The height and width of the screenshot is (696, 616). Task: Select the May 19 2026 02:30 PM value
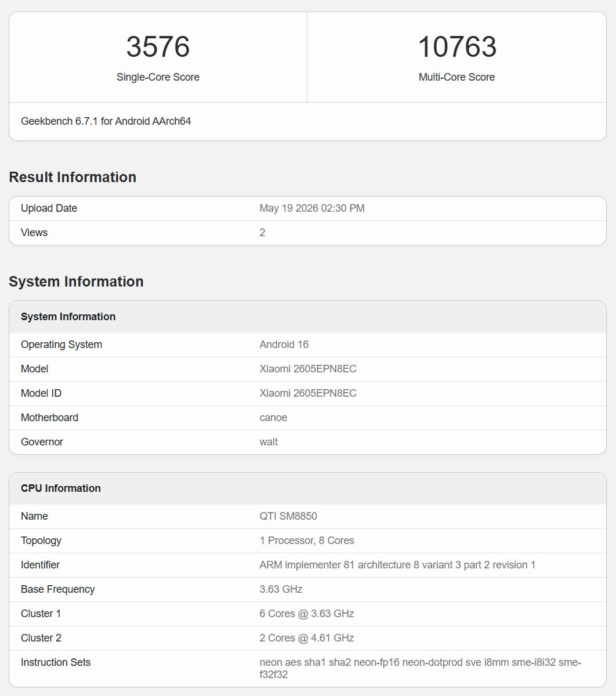(x=312, y=208)
